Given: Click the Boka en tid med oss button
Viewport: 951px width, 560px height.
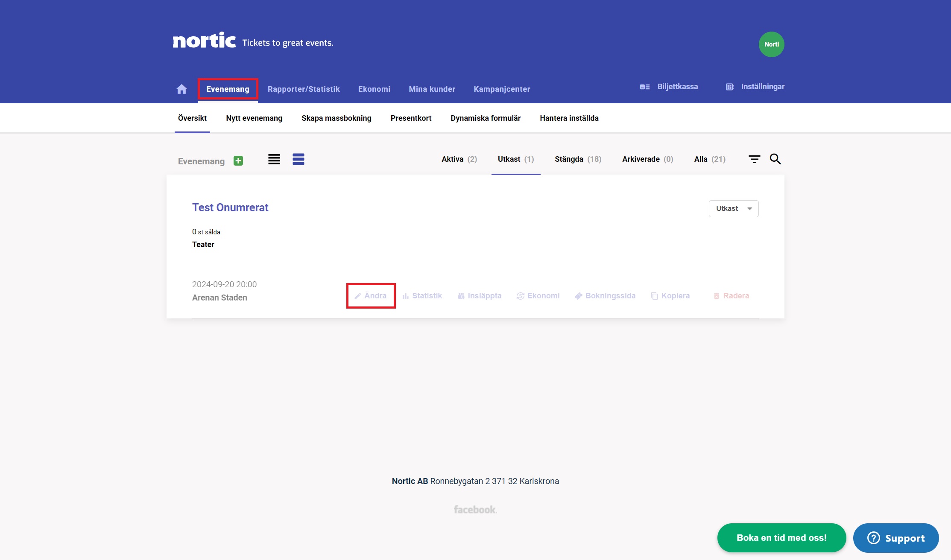Looking at the screenshot, I should (x=781, y=538).
